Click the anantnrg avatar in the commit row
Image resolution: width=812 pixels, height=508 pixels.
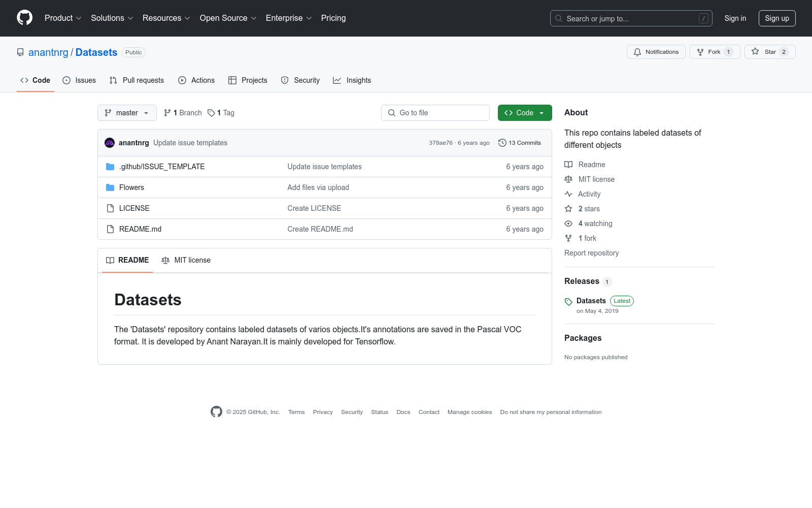tap(110, 143)
